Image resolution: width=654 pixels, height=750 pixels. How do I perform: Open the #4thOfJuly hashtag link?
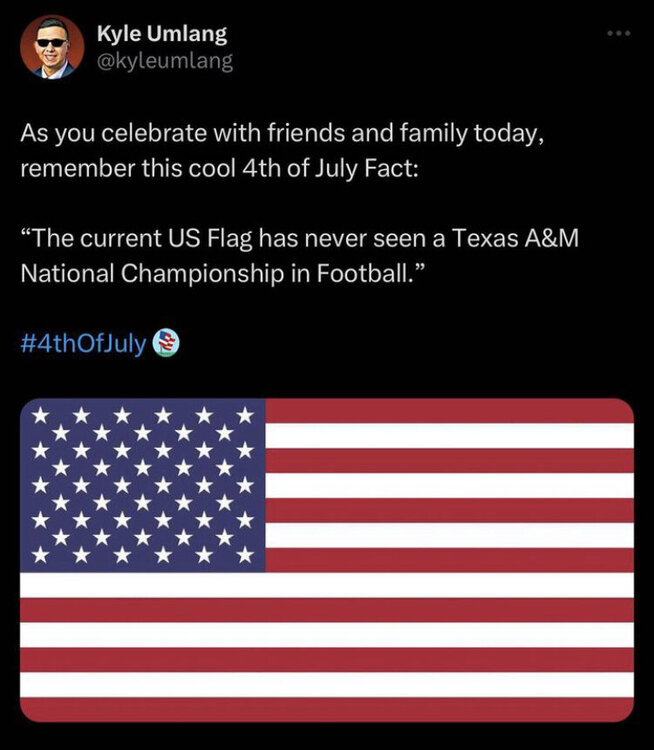pos(83,345)
